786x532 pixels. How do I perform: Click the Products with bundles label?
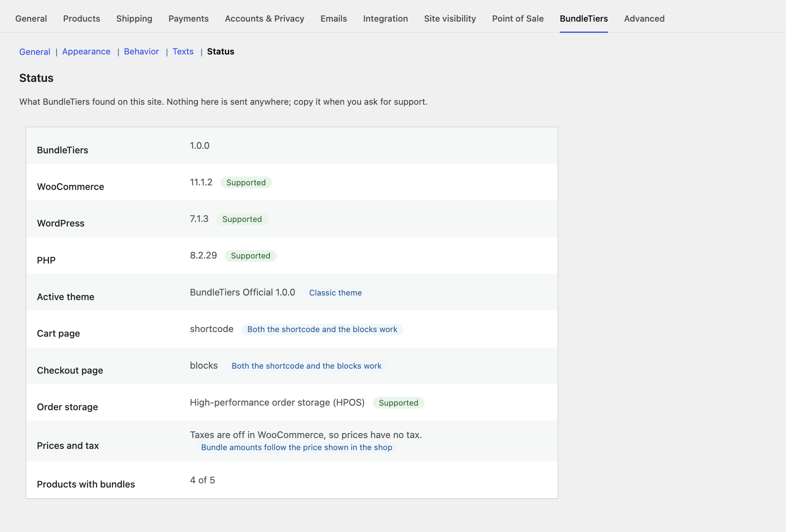pos(86,484)
